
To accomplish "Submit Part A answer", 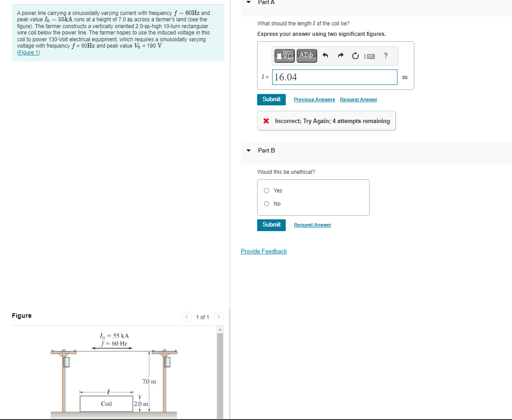I will coord(271,99).
